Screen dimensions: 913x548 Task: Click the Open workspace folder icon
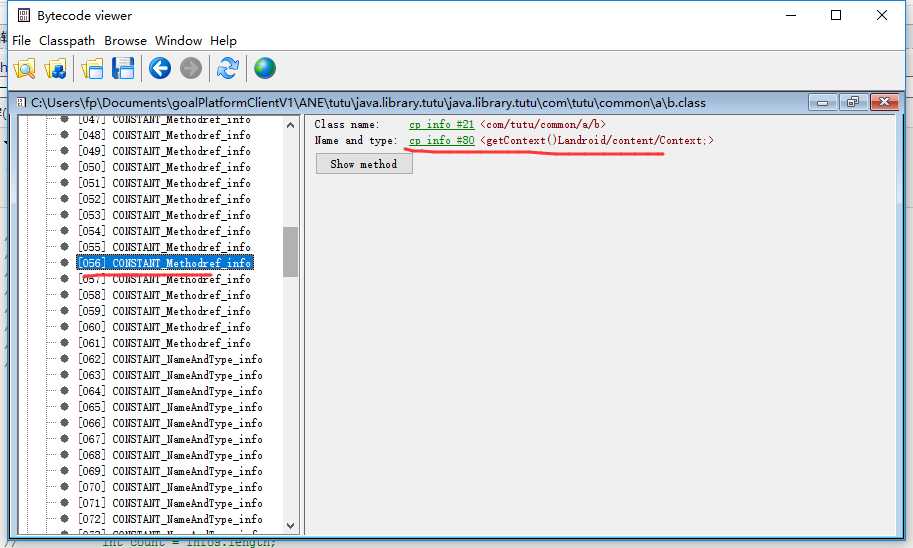(92, 69)
